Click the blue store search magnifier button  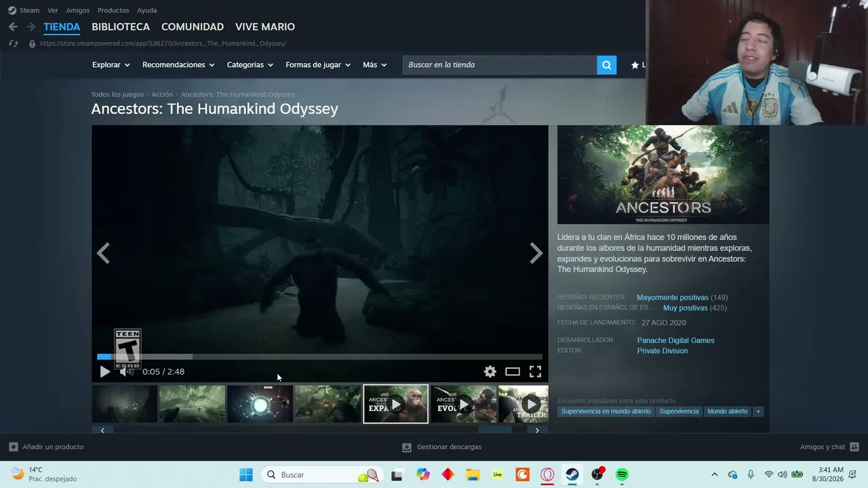pyautogui.click(x=607, y=65)
